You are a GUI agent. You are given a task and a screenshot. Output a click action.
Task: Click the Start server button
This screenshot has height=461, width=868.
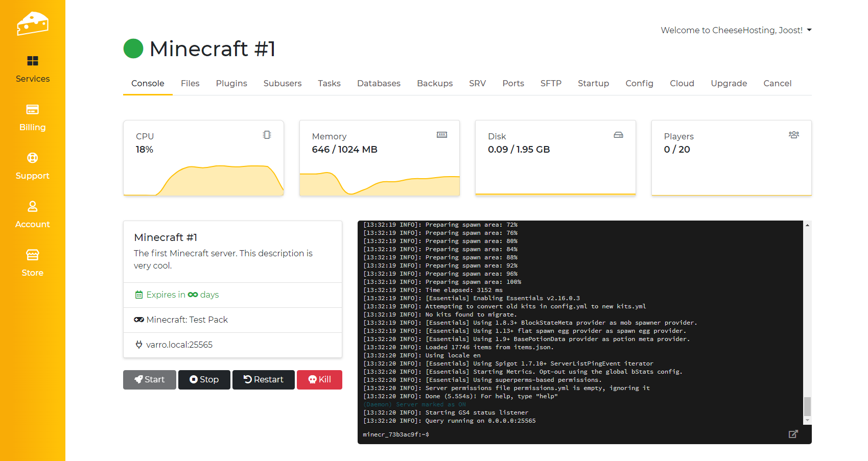[149, 379]
